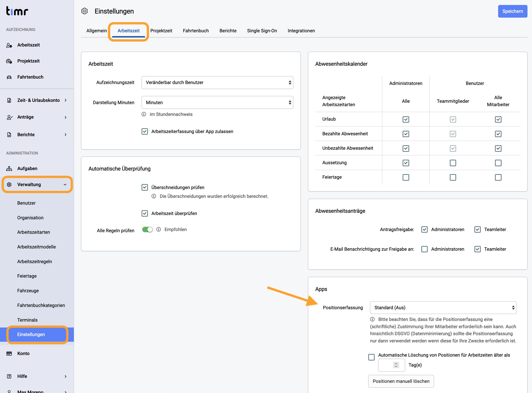Screen dimensions: 532x393
Task: Click info icon beside Überschneidungen message
Action: coord(154,196)
